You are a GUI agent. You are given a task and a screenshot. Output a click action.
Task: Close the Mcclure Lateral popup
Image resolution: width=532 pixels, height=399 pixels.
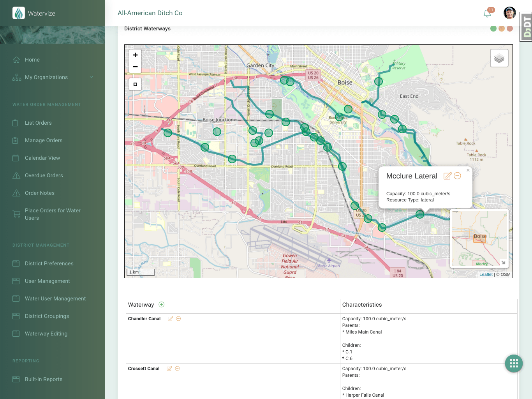click(468, 170)
